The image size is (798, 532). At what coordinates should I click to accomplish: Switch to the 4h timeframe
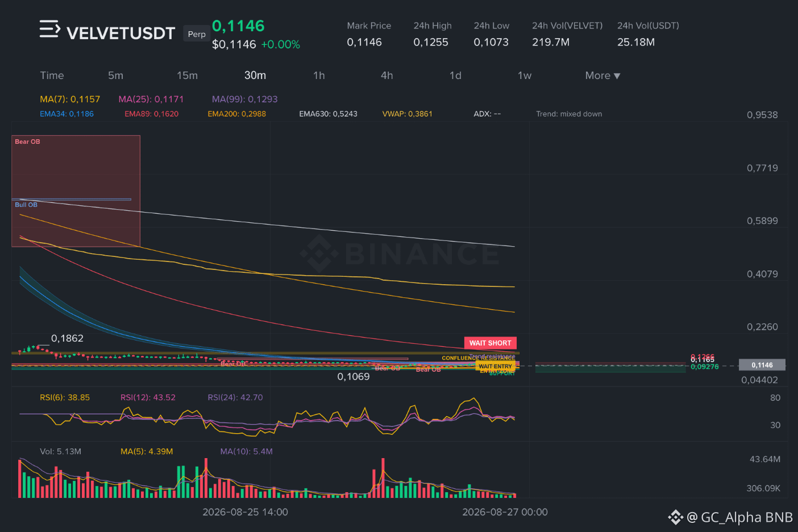(386, 76)
